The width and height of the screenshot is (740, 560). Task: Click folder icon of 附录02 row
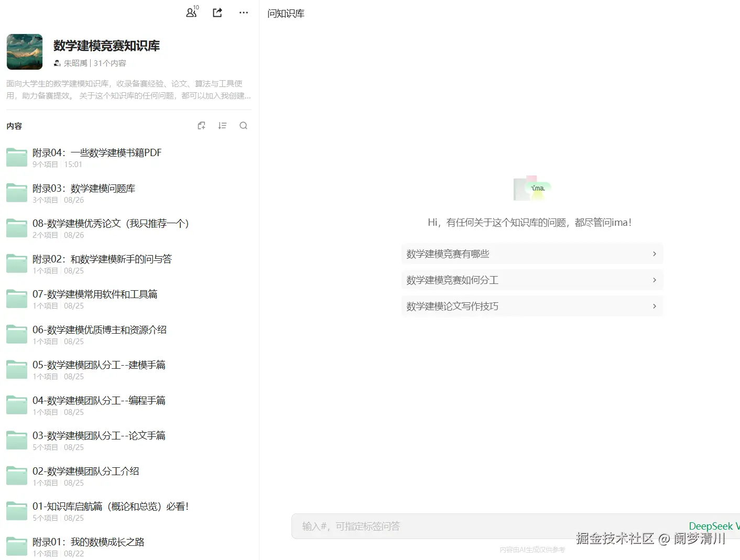click(x=17, y=263)
